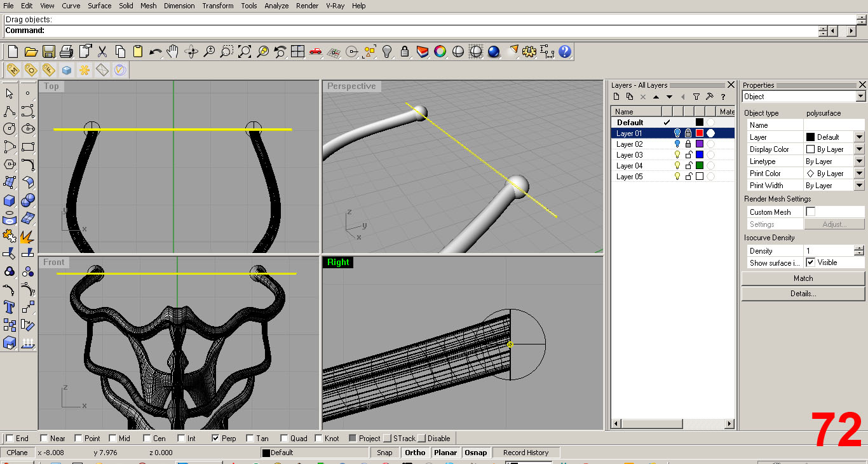The height and width of the screenshot is (464, 868).
Task: Save the model using the floppy disk icon
Action: point(48,51)
